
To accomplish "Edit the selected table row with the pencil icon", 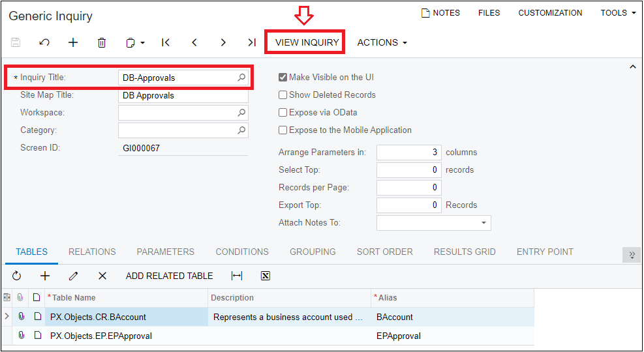I will (x=73, y=276).
